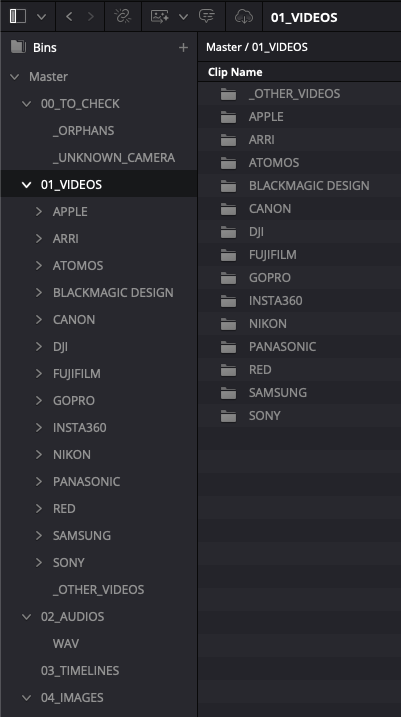Select the WAV bin
The width and height of the screenshot is (401, 717).
coord(66,644)
